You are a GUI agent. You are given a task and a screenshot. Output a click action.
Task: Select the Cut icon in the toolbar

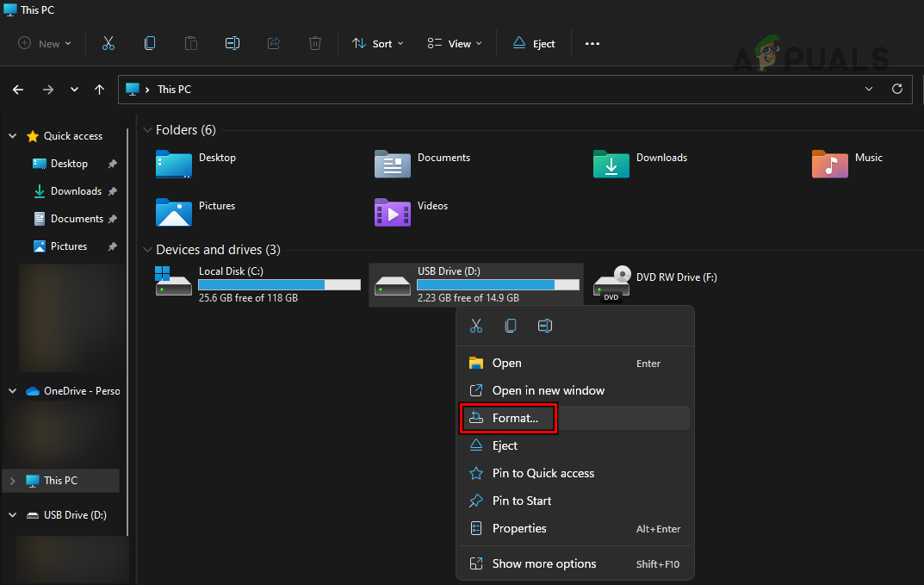pos(108,42)
